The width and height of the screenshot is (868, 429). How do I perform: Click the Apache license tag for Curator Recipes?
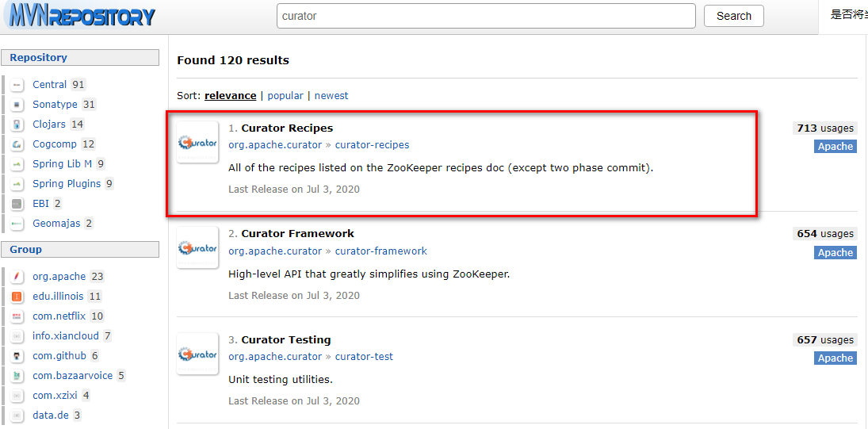click(x=835, y=146)
